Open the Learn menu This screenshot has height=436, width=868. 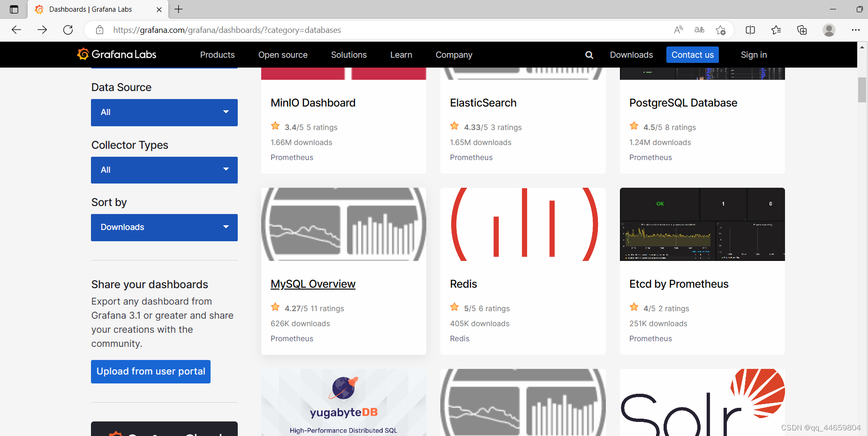click(x=401, y=55)
